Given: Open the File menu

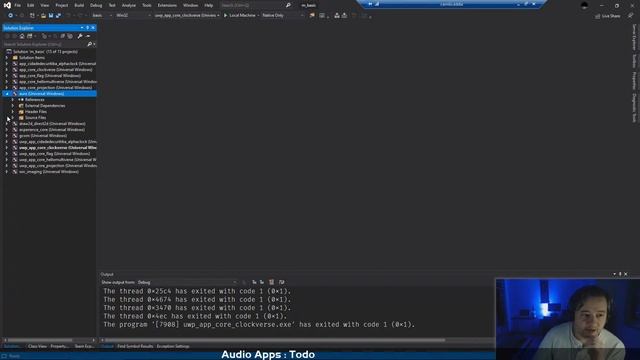Looking at the screenshot, I should click(x=18, y=5).
